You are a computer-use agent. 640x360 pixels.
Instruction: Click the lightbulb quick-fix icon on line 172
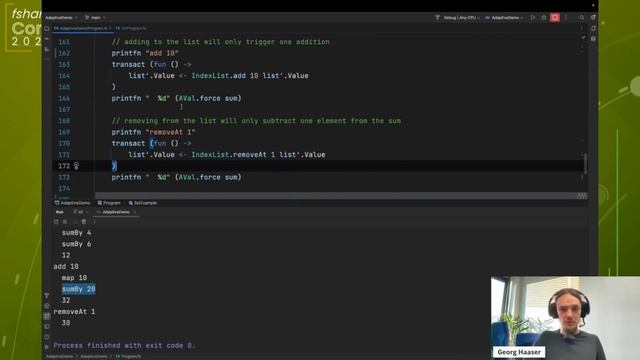76,166
